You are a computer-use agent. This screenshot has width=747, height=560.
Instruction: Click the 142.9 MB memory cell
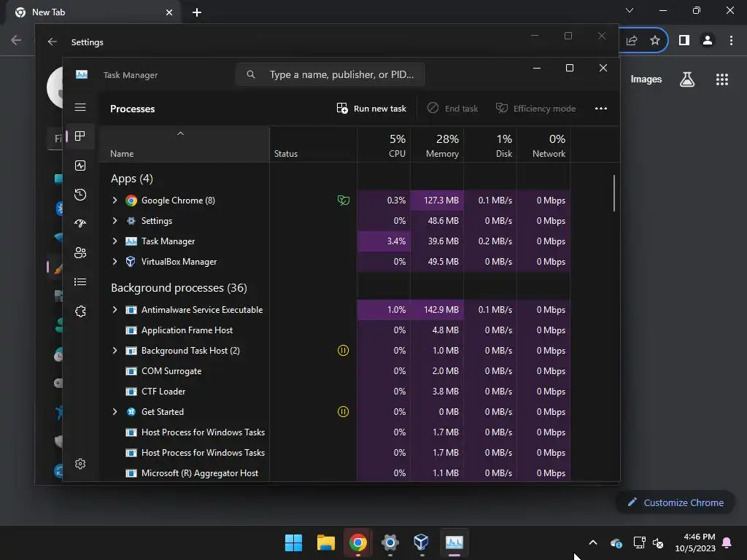coord(437,310)
